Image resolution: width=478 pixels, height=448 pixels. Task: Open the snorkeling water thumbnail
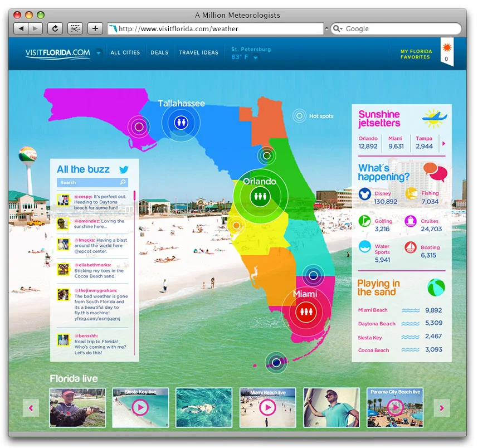204,407
